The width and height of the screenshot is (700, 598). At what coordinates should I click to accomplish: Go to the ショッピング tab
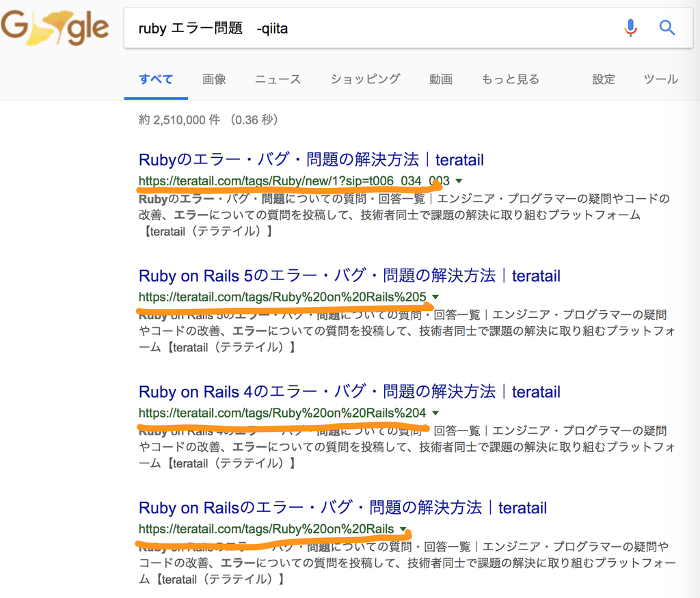365,79
